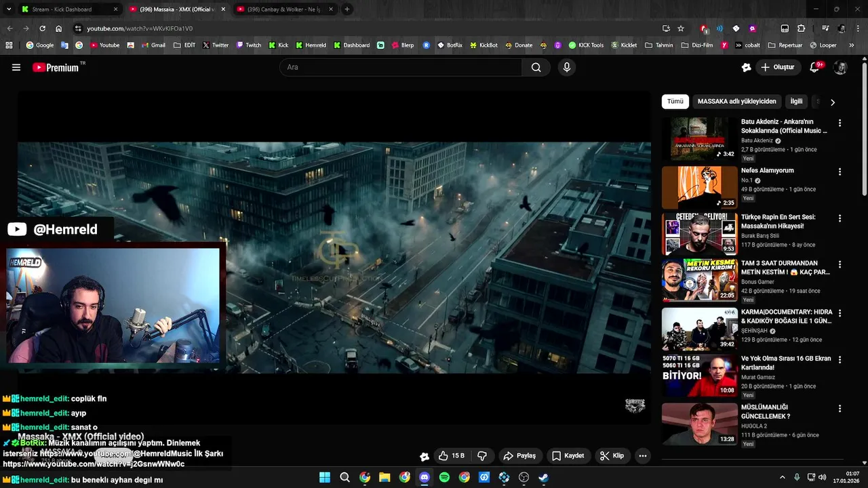Image resolution: width=868 pixels, height=488 pixels.
Task: Open the browser extensions puzzle icon
Action: pos(802,28)
